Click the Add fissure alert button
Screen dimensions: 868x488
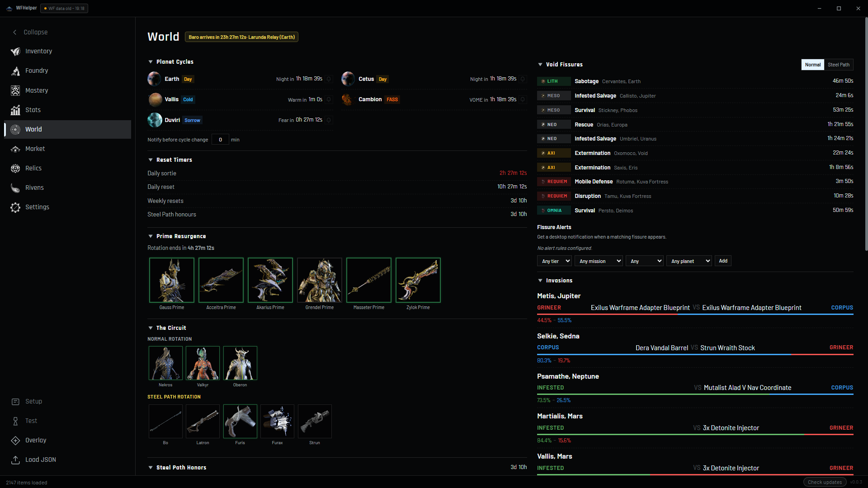pos(723,261)
